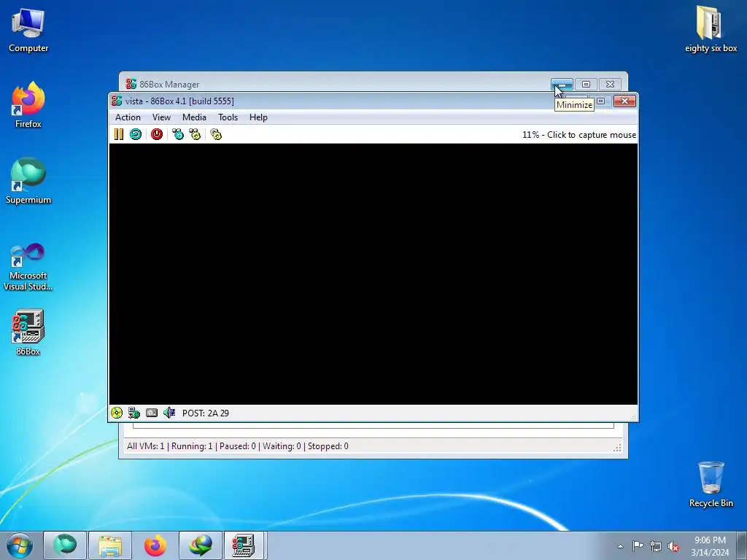Click the red ACPI shutdown power icon
The image size is (747, 560).
[x=157, y=134]
